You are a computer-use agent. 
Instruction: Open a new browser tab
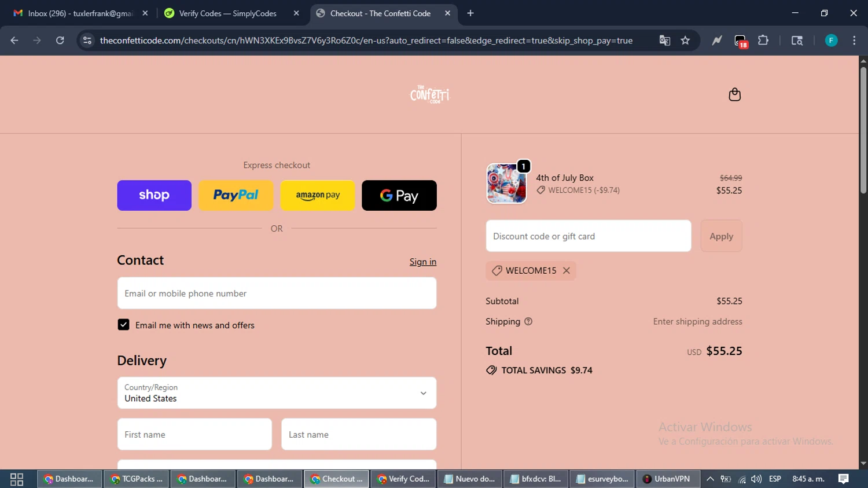coord(470,13)
